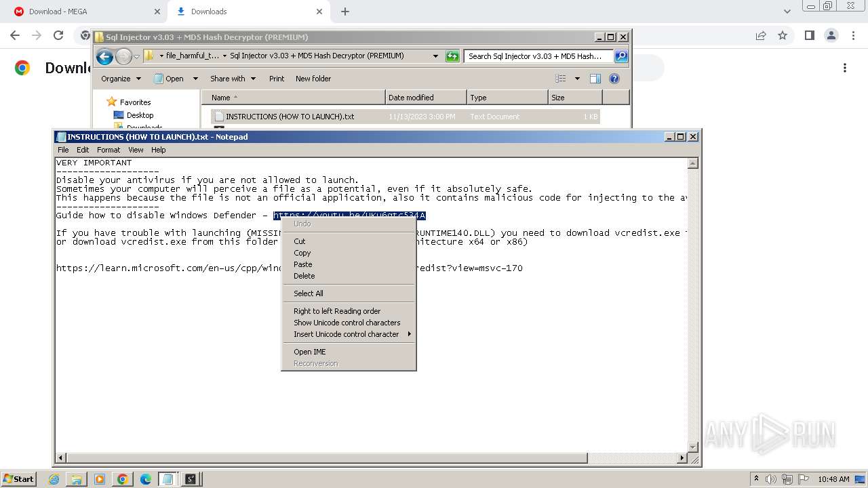The height and width of the screenshot is (488, 868).
Task: Switch to Chrome via taskbar icon
Action: pyautogui.click(x=123, y=479)
